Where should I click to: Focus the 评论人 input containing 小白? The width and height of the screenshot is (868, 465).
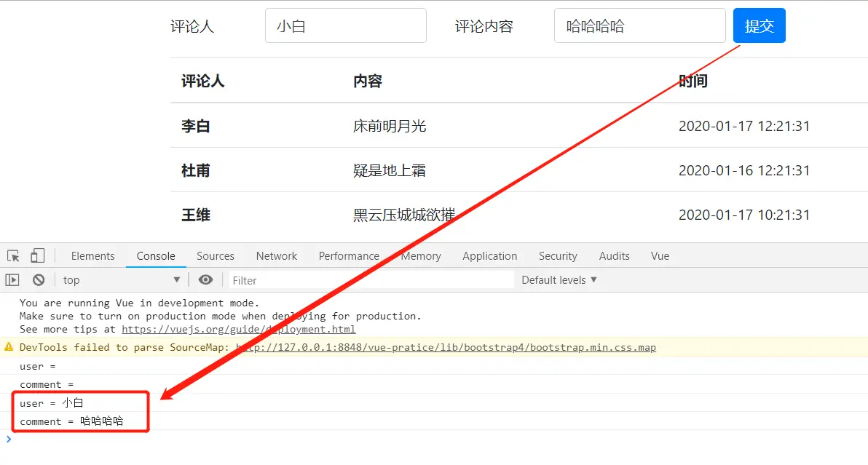(x=345, y=25)
